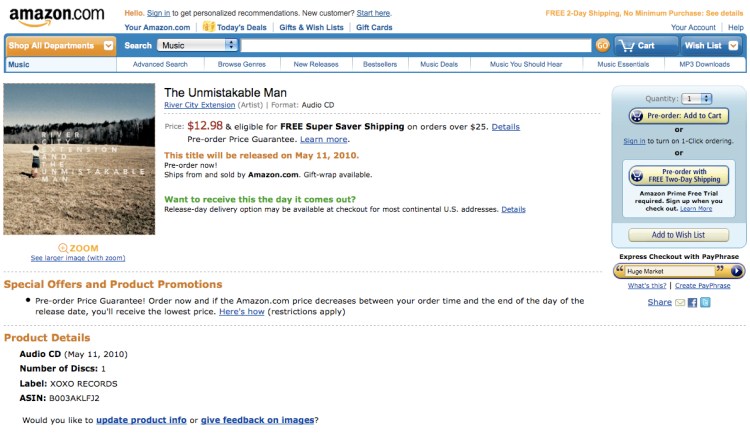Click the ZOOM magnifier under album cover
Screen dimensions: 750x435
pos(77,247)
